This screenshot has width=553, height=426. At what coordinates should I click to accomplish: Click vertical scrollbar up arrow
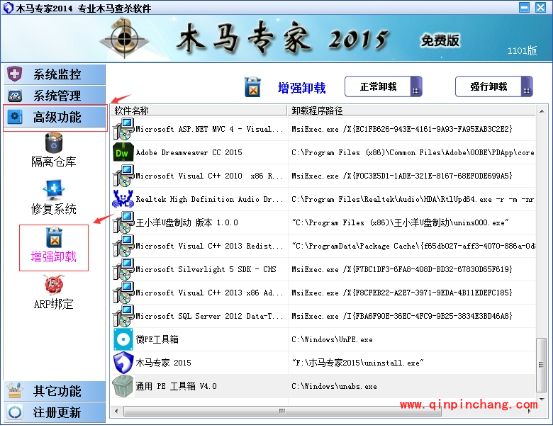[541, 111]
